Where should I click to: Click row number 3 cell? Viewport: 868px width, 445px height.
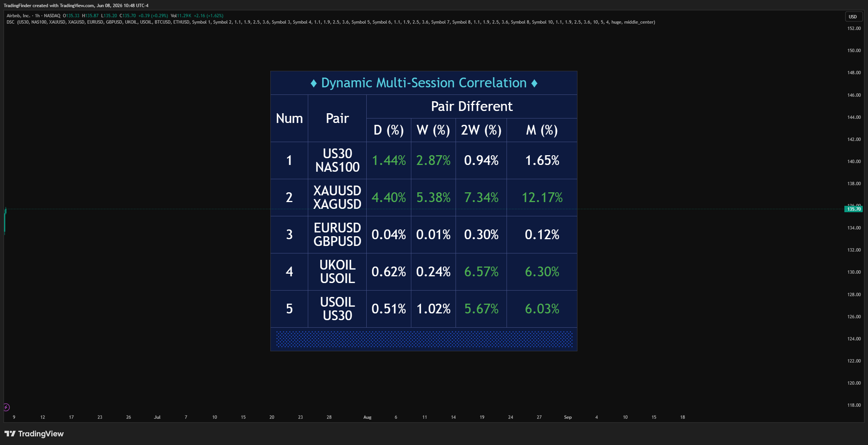point(289,235)
